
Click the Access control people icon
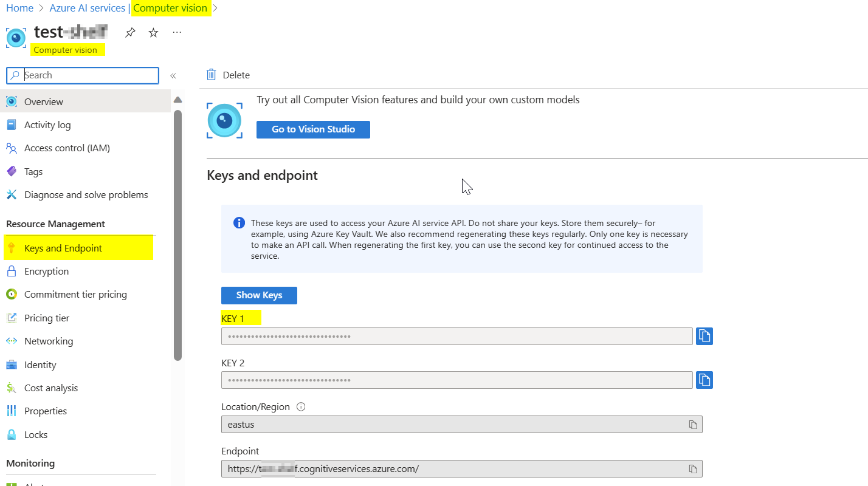tap(12, 148)
